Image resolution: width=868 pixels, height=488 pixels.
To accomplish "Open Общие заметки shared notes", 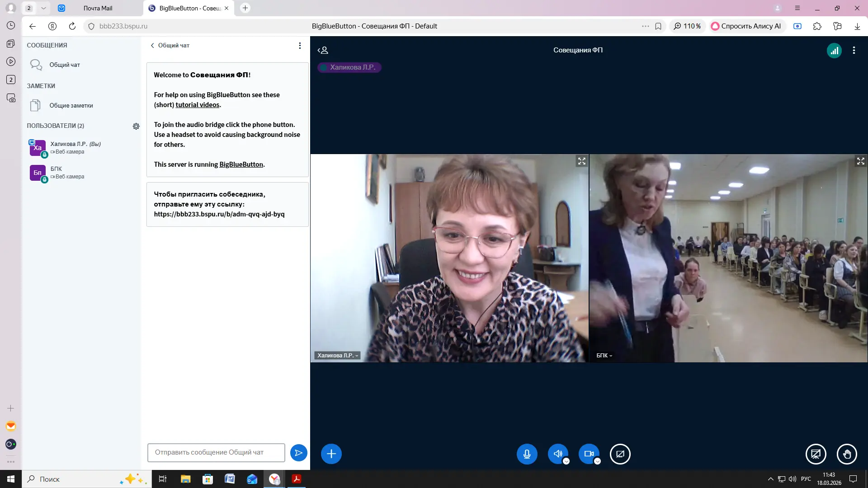I will (71, 105).
